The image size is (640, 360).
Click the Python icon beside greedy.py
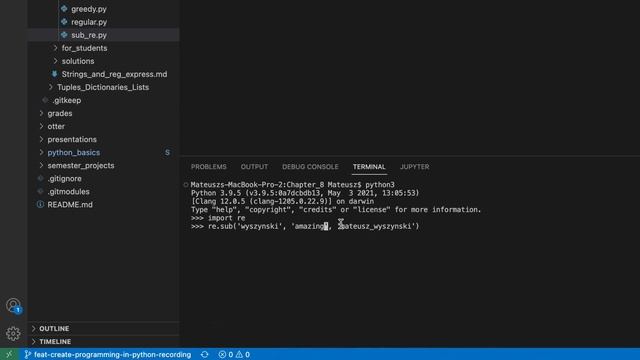coord(64,9)
